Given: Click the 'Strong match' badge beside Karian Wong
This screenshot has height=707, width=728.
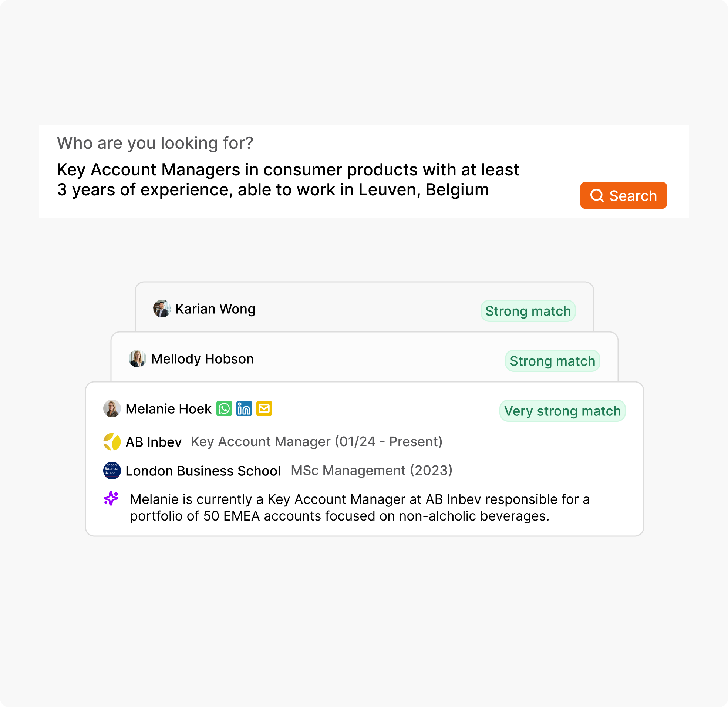Looking at the screenshot, I should tap(528, 311).
